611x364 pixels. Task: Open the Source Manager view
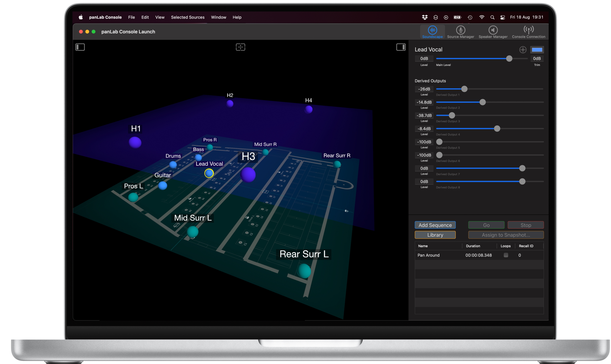[x=460, y=32]
